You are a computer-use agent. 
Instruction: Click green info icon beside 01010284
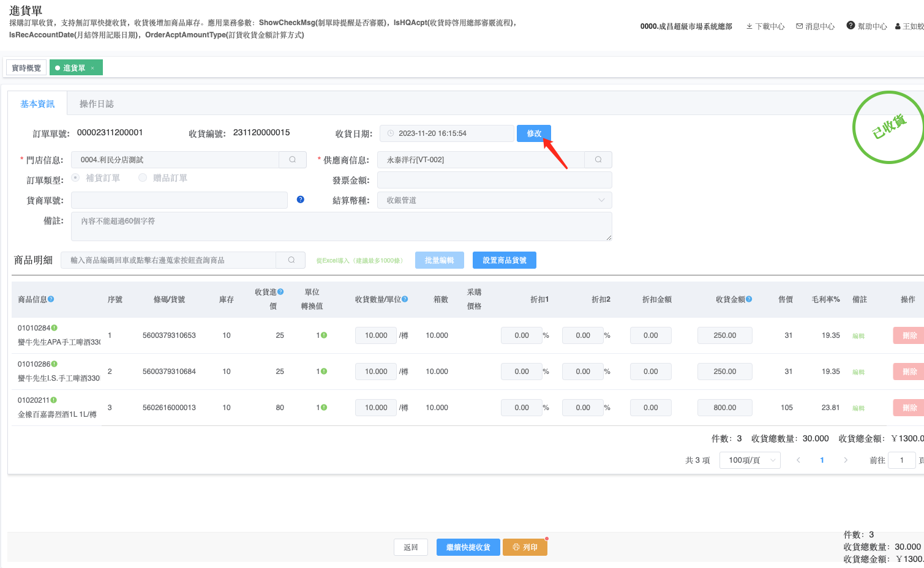coord(54,328)
